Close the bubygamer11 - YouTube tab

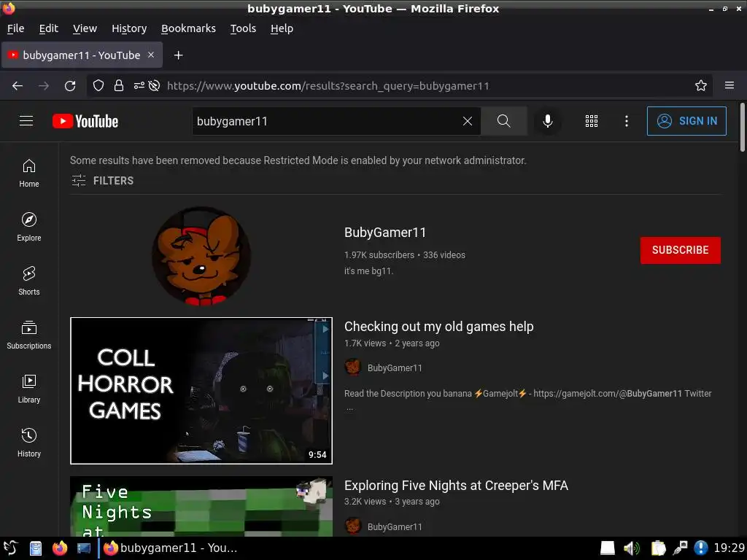point(151,55)
